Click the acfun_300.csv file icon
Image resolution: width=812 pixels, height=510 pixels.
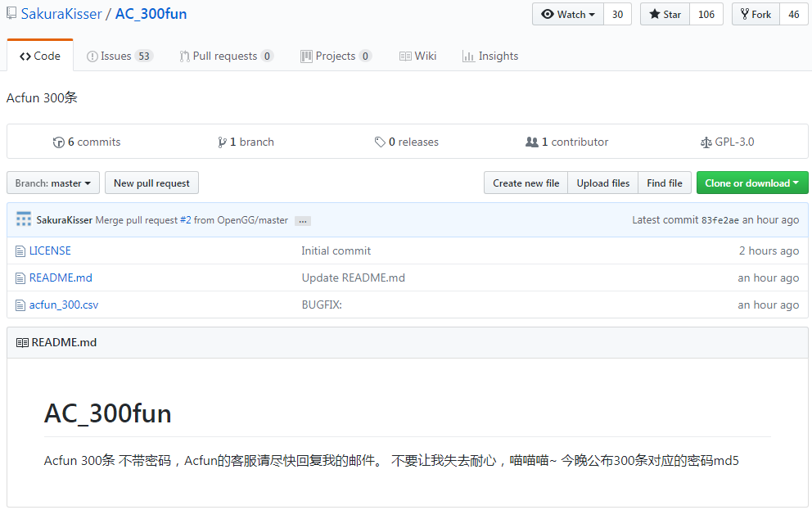point(20,305)
